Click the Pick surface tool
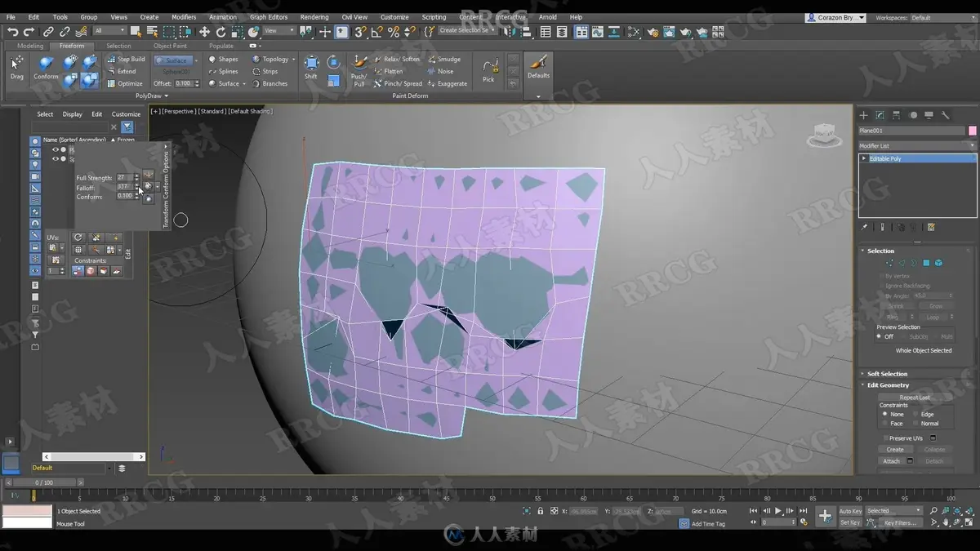 488,69
